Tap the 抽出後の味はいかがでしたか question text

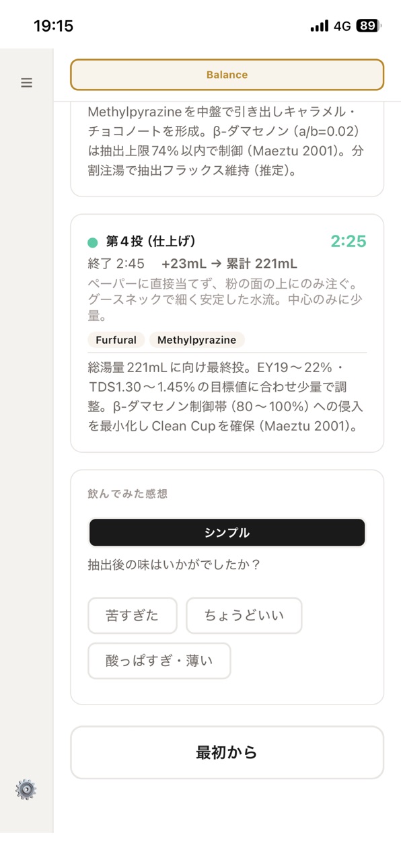tap(174, 565)
